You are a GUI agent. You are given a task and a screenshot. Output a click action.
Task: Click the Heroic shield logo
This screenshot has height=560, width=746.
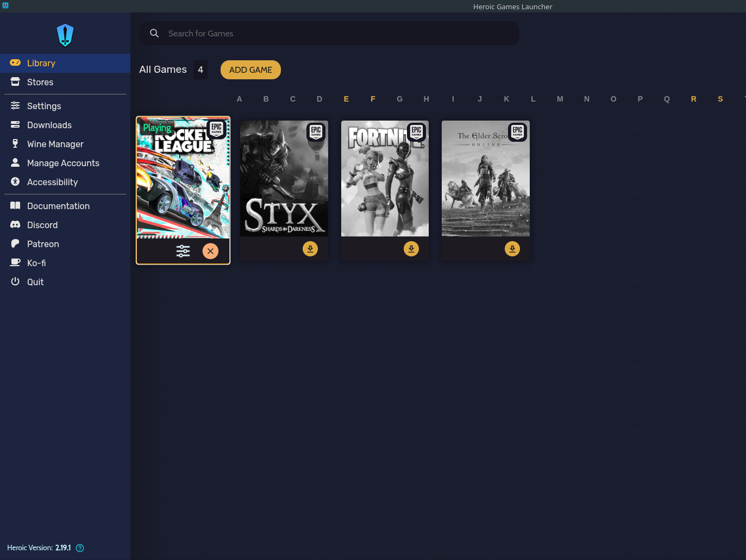point(65,35)
